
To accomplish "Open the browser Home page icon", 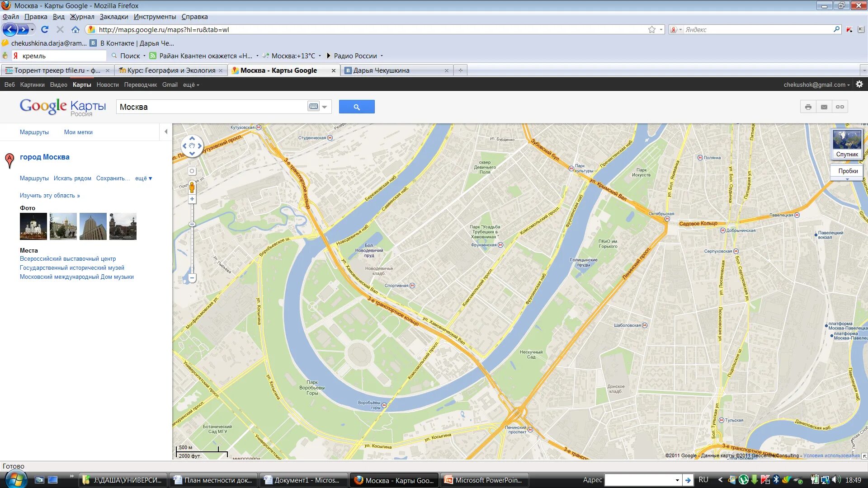I will 75,29.
